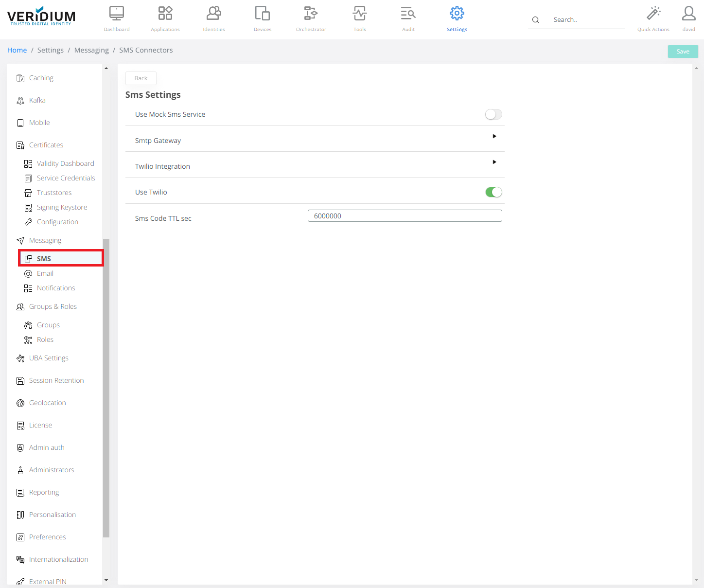Expand the Smtp Gateway section arrow
Image resolution: width=704 pixels, height=588 pixels.
494,136
